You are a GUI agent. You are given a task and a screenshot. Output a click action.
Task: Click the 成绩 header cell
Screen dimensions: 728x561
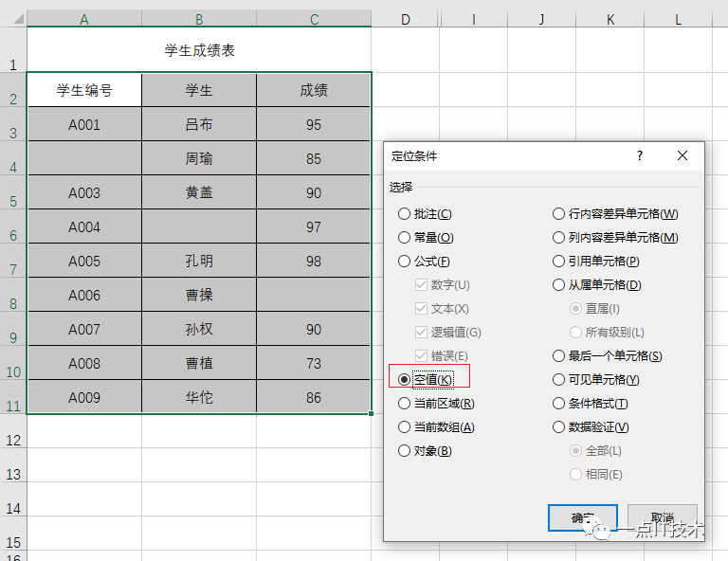314,90
